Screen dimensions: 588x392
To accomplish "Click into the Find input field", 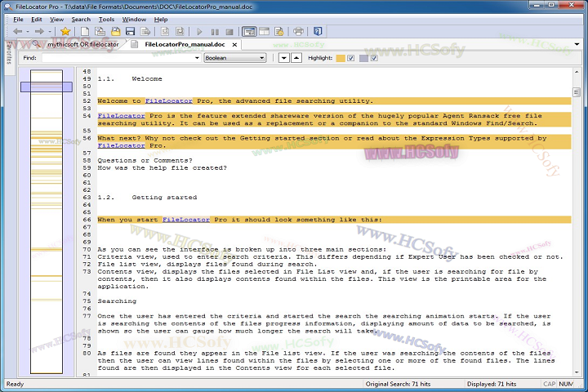I will (118, 58).
